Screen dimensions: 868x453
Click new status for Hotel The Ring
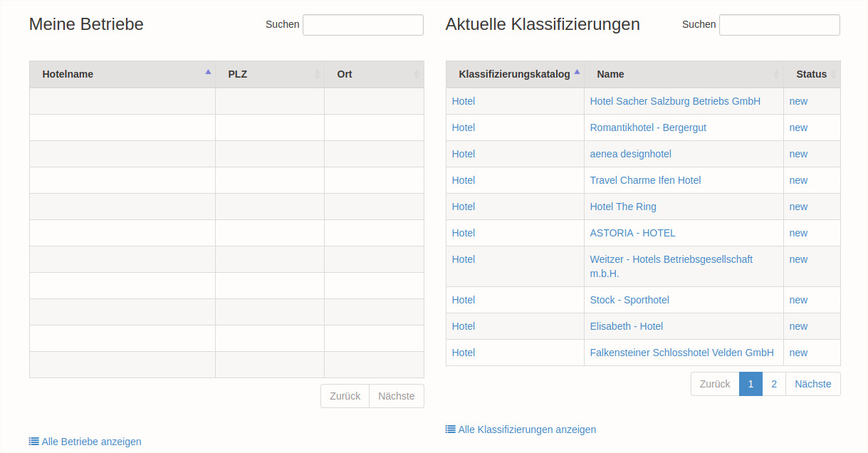tap(798, 207)
